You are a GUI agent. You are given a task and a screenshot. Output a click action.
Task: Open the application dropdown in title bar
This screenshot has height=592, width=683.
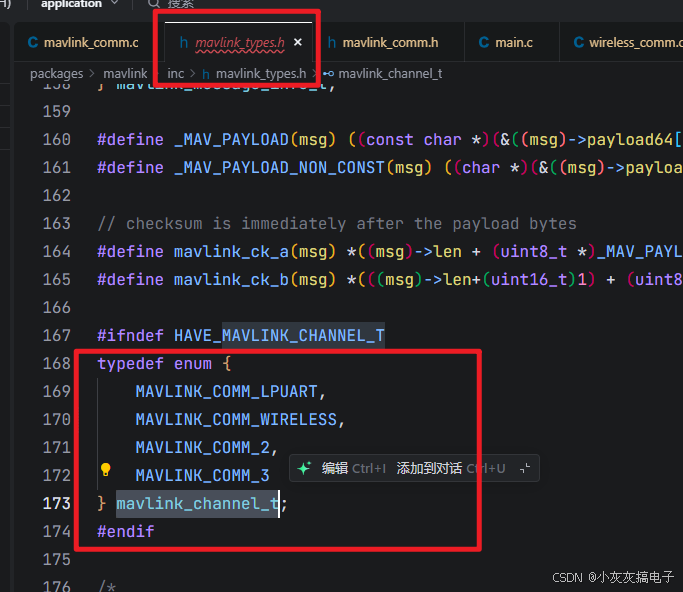pyautogui.click(x=79, y=4)
